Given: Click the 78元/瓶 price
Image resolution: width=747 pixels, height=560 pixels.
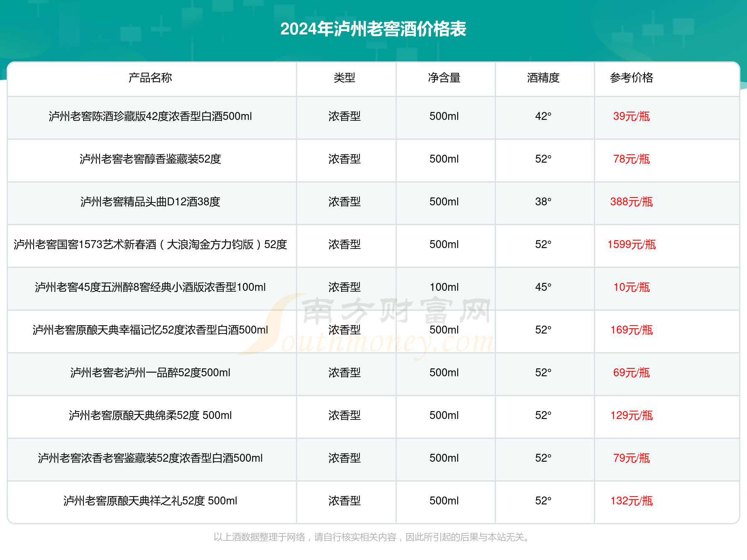Looking at the screenshot, I should pyautogui.click(x=632, y=159).
